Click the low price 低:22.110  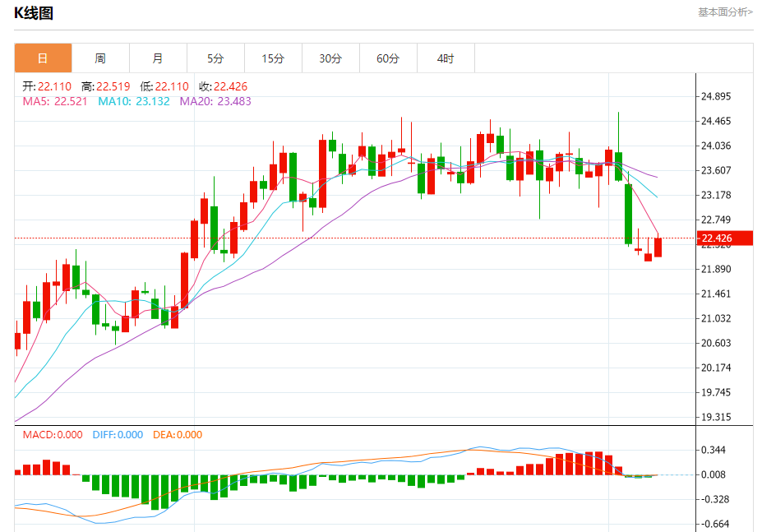click(x=164, y=86)
